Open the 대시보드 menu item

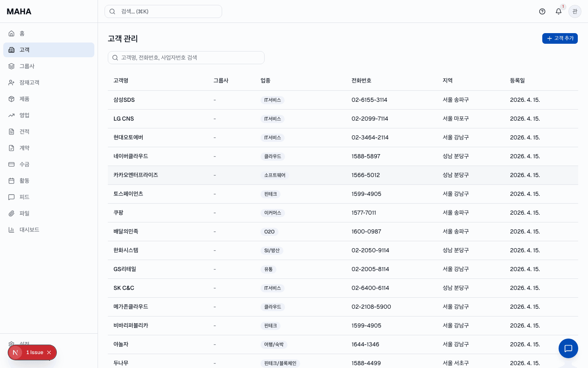click(49, 230)
